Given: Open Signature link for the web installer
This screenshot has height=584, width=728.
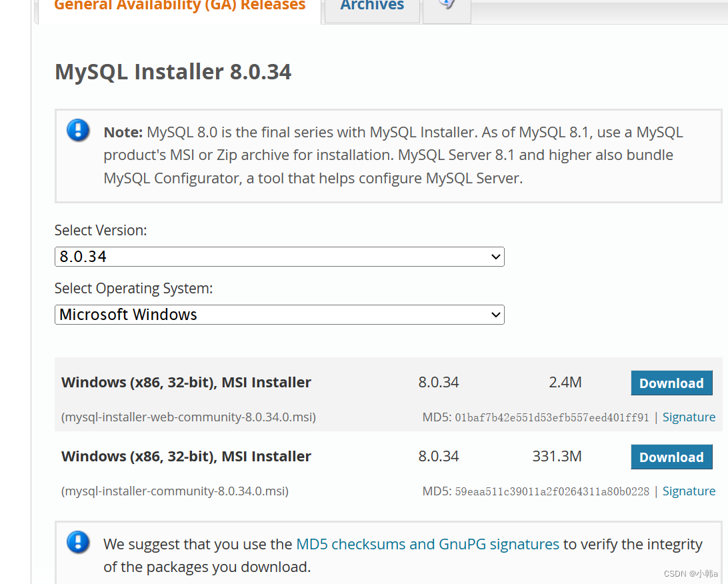Looking at the screenshot, I should point(689,417).
